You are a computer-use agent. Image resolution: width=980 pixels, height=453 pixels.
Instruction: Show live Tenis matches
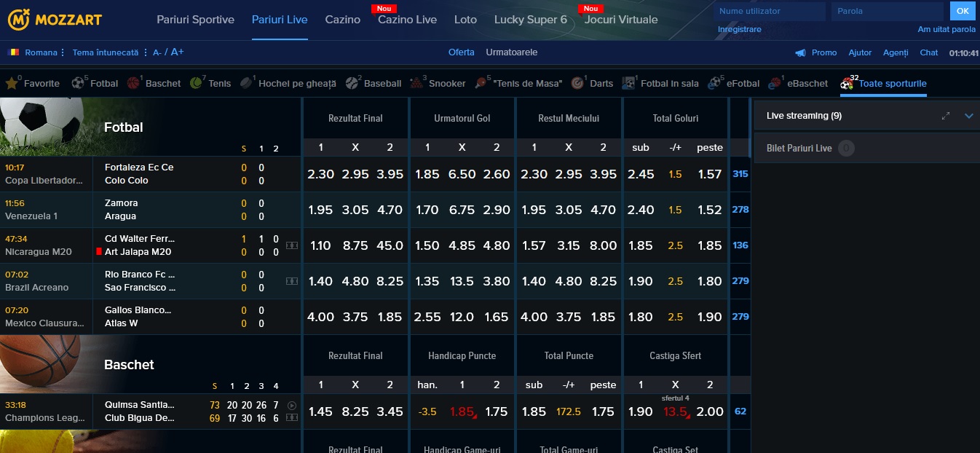point(210,83)
